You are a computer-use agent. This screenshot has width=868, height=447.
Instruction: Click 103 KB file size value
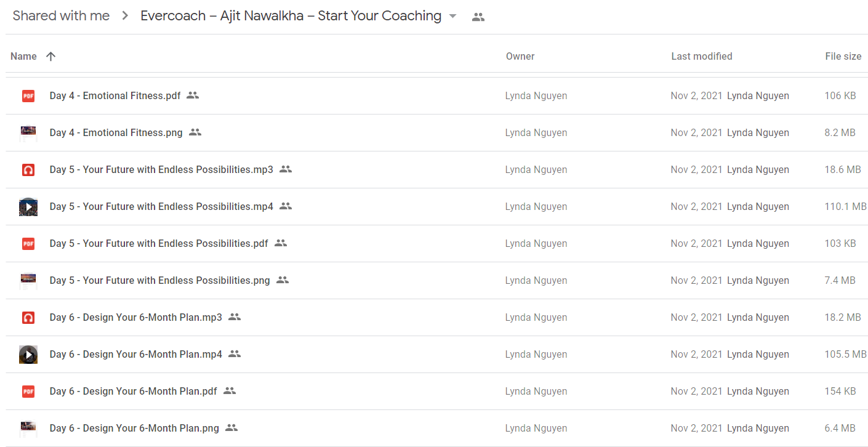[840, 243]
